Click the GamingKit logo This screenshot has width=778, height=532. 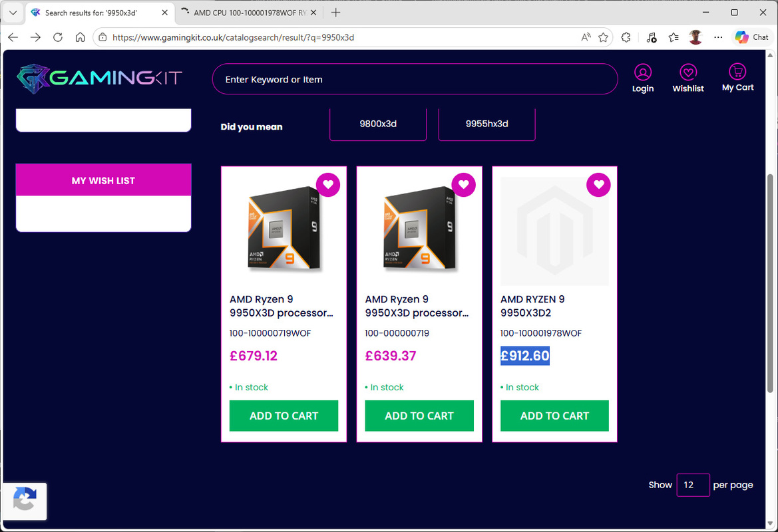pyautogui.click(x=99, y=78)
